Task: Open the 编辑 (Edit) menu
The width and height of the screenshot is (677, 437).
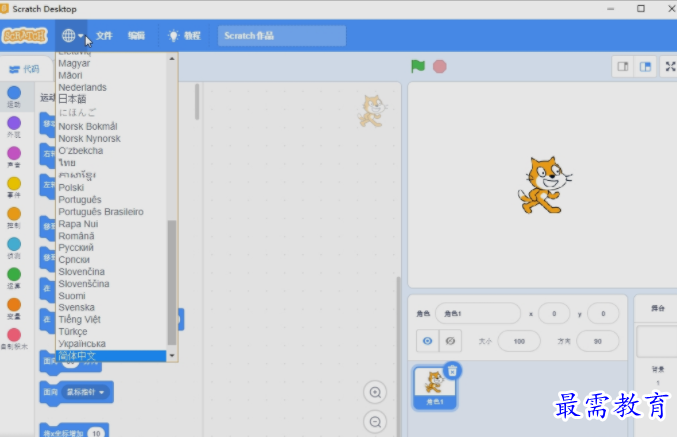Action: coord(136,35)
